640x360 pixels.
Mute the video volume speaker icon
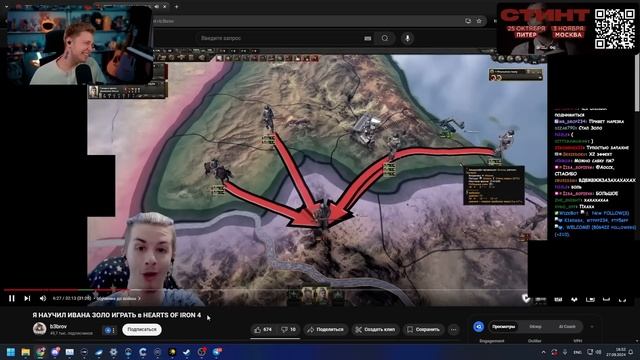(x=43, y=298)
